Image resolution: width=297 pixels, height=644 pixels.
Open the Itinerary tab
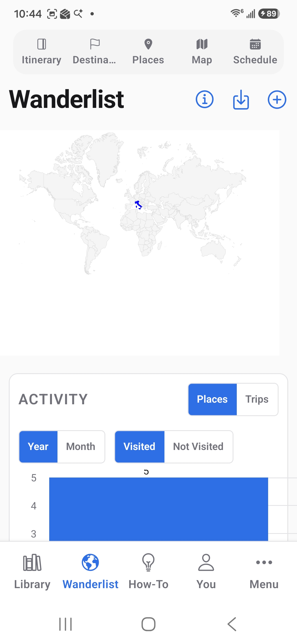click(42, 52)
